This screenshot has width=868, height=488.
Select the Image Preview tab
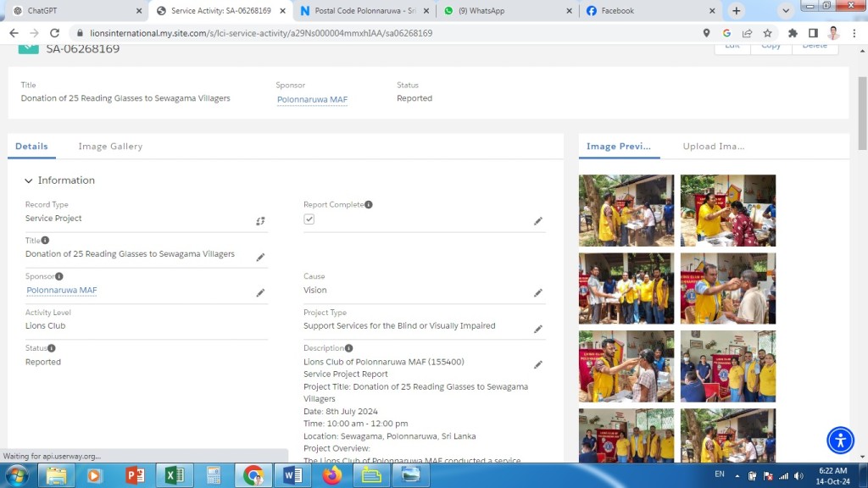(619, 146)
